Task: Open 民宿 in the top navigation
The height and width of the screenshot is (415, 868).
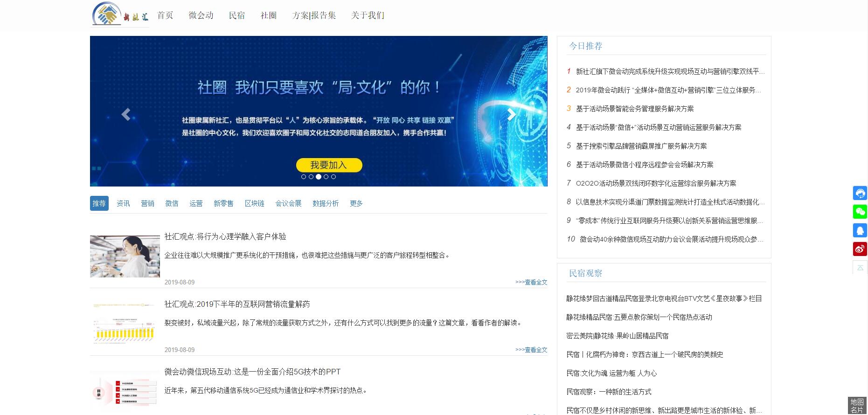Action: click(237, 15)
